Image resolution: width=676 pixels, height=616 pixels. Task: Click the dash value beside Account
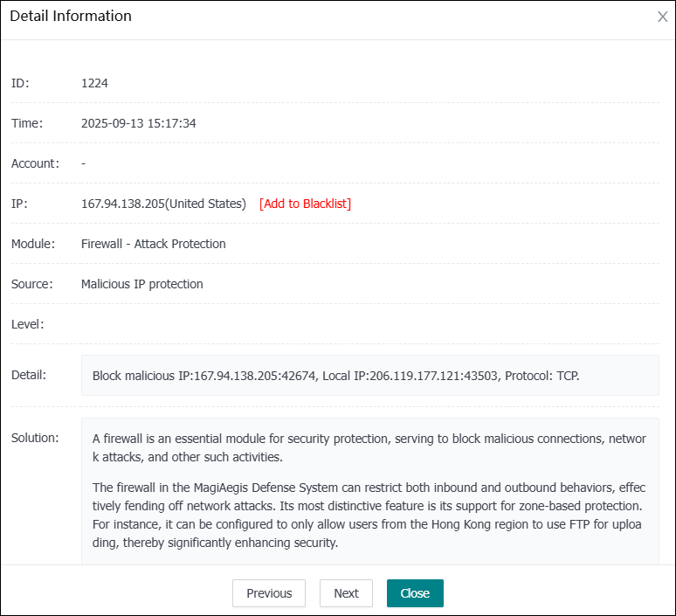[x=83, y=163]
